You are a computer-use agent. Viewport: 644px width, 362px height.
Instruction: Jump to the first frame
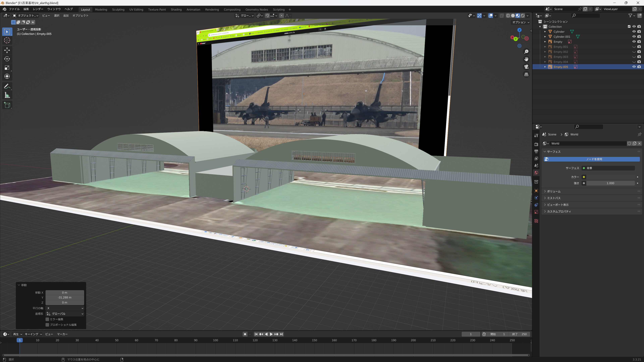(256, 334)
